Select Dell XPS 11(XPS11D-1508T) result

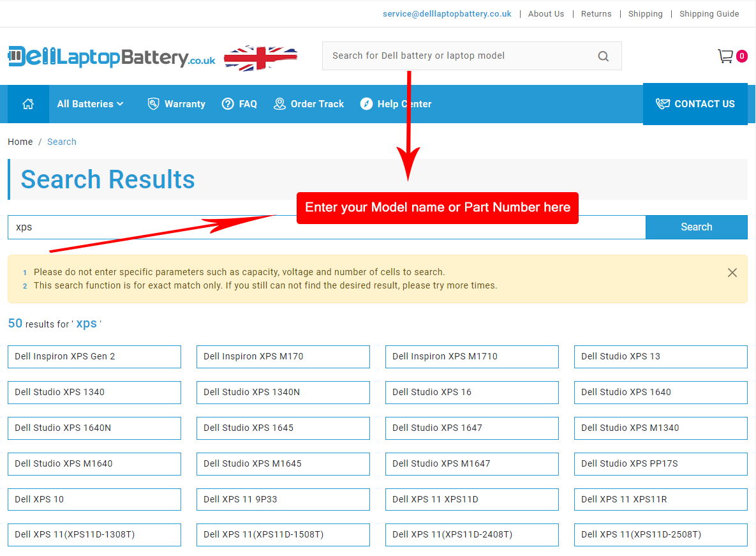(283, 535)
